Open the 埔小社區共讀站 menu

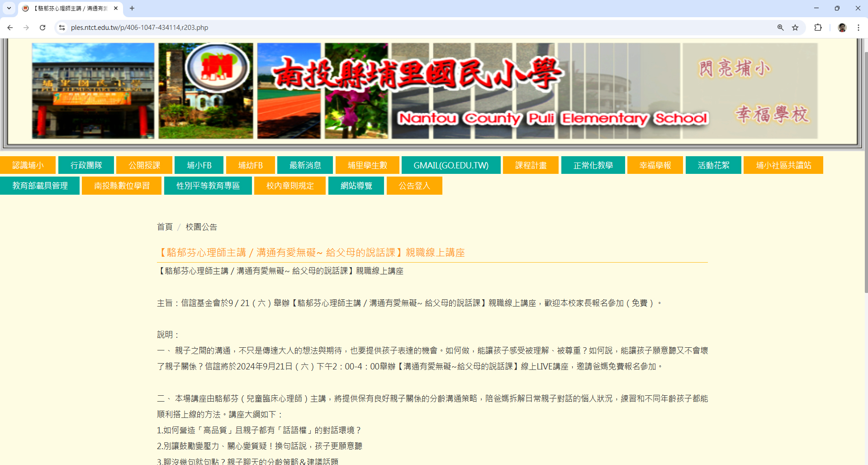783,165
